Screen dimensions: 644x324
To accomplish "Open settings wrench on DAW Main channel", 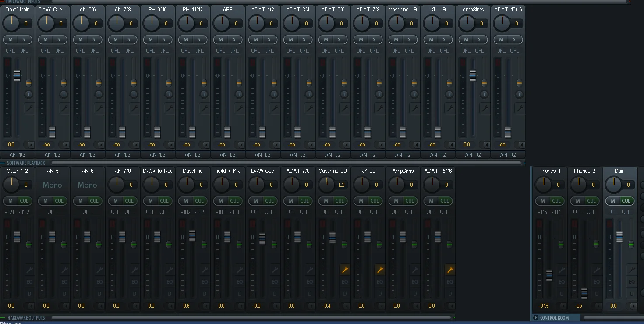I will [29, 108].
